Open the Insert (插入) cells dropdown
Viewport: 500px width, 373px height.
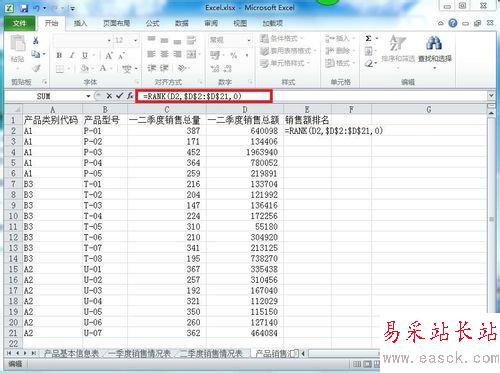[x=340, y=39]
